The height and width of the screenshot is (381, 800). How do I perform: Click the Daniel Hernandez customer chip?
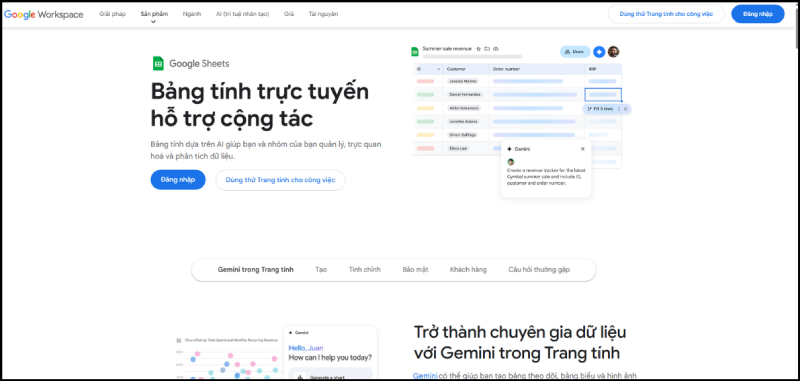point(464,94)
